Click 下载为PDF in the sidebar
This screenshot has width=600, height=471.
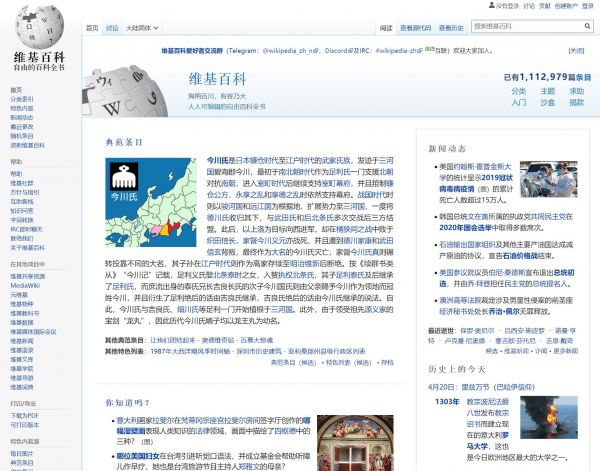click(x=26, y=415)
